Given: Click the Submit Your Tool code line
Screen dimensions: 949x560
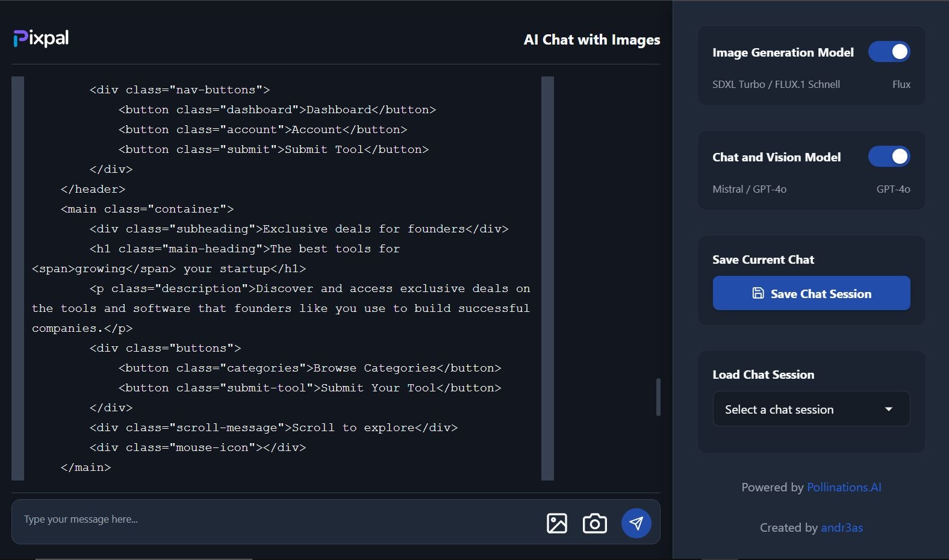Looking at the screenshot, I should coord(310,388).
